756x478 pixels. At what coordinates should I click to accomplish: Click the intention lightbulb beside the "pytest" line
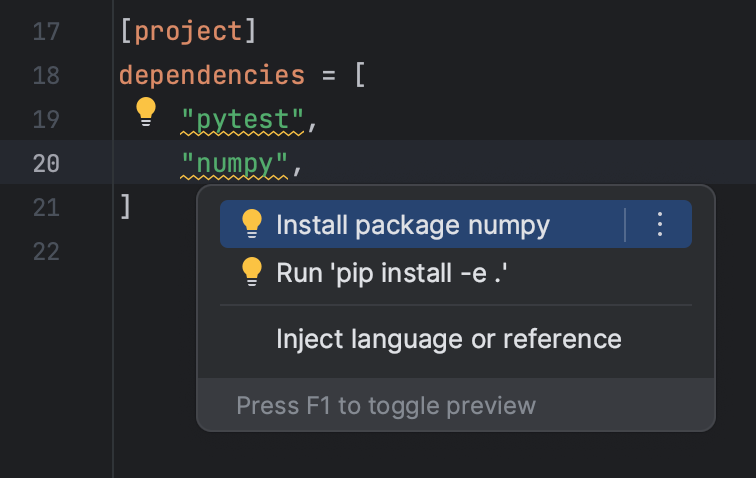click(146, 111)
